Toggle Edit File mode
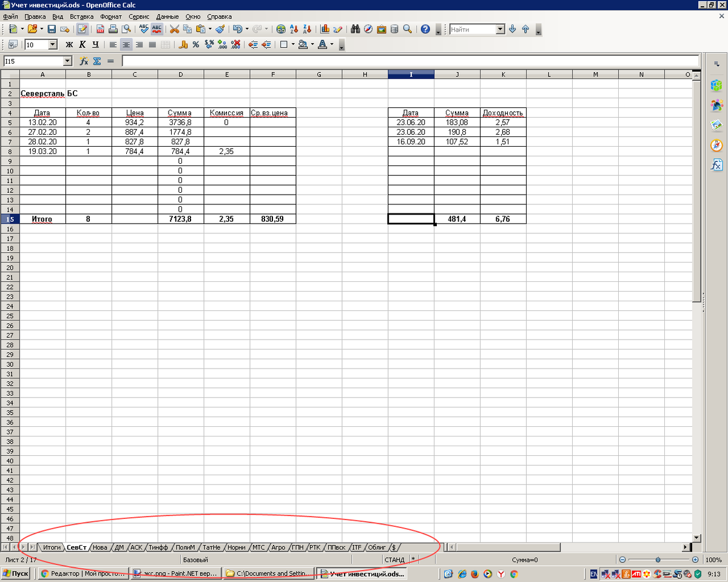728x582 pixels. 83,29
